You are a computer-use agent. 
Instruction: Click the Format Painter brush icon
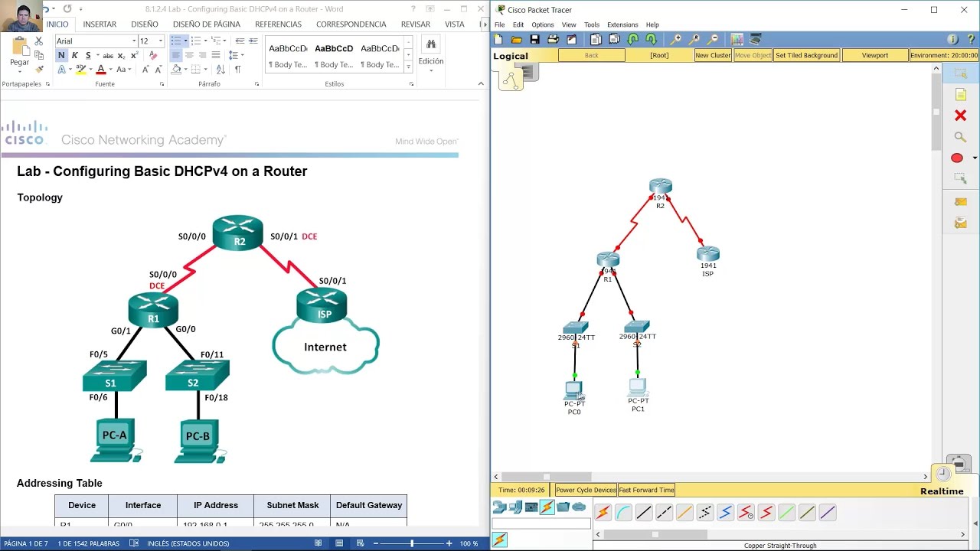[x=39, y=69]
